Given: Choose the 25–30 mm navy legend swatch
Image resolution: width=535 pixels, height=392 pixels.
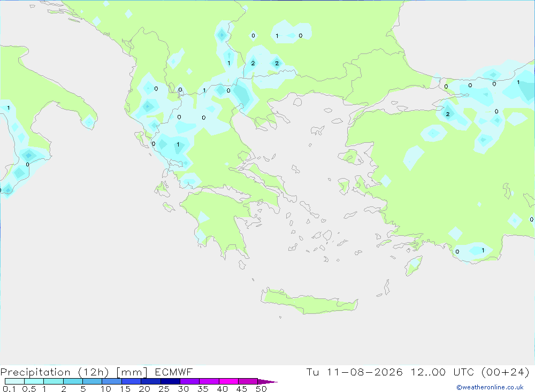Looking at the screenshot, I should tap(170, 381).
